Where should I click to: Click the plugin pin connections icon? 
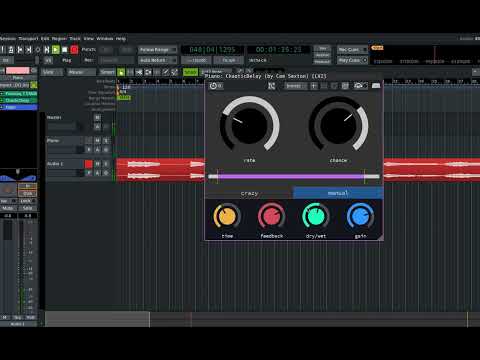(272, 86)
